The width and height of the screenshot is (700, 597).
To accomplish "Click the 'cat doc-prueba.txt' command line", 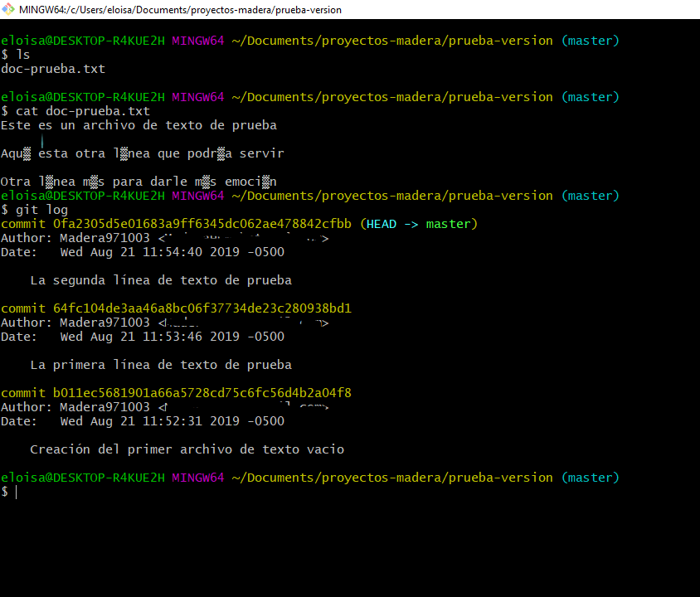I will (82, 111).
